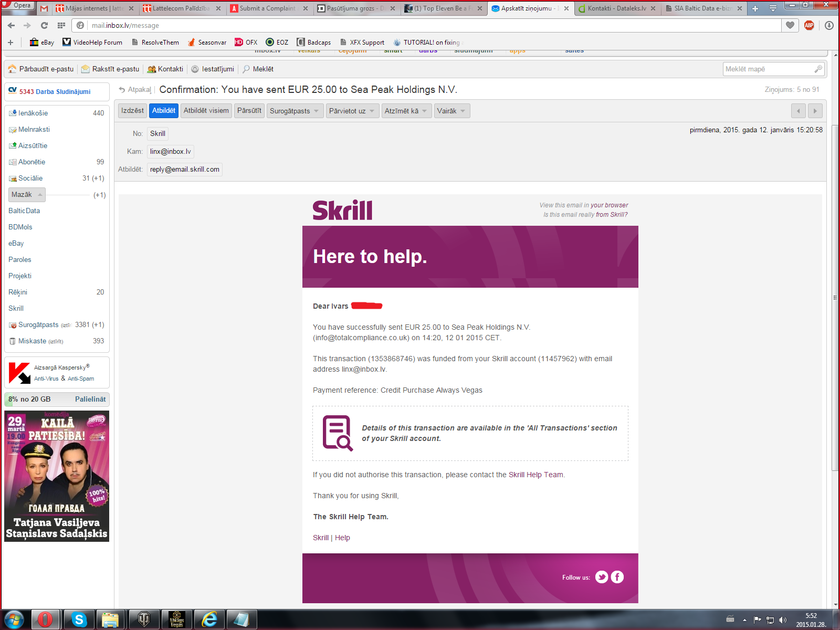Go back with browser back arrow

click(x=11, y=25)
